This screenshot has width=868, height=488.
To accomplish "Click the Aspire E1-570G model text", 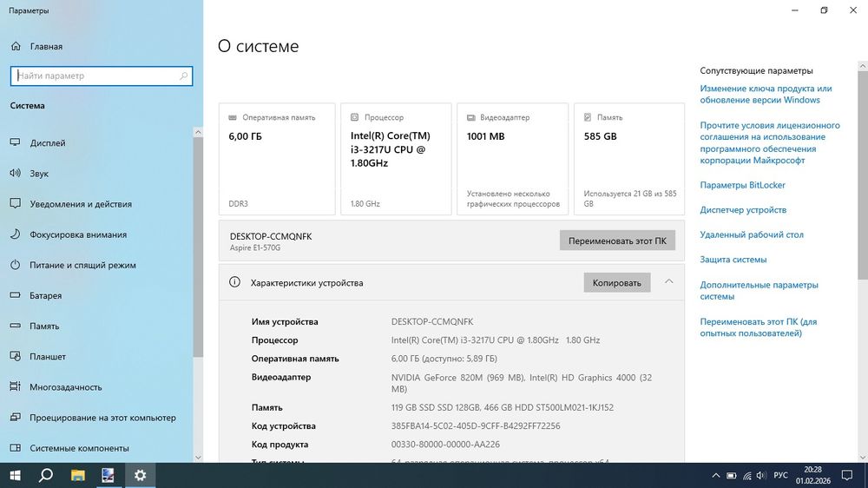I will pos(255,247).
